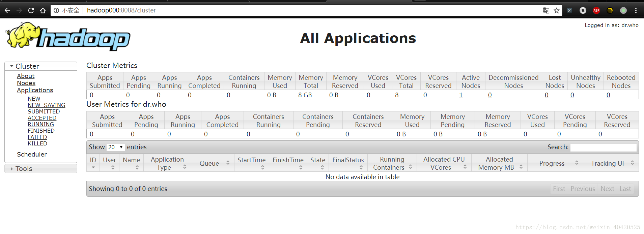Viewport: 644px width, 234px height.
Task: Open the ABP extension icon
Action: (x=596, y=10)
